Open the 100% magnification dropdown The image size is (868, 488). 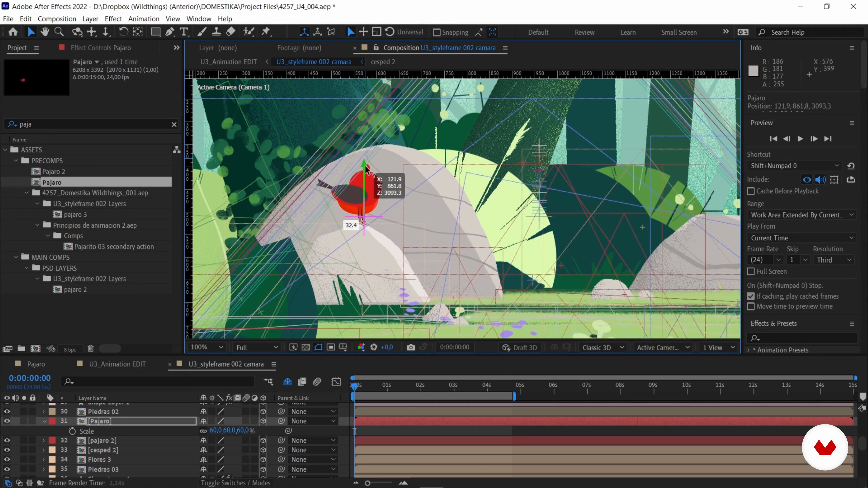(207, 347)
